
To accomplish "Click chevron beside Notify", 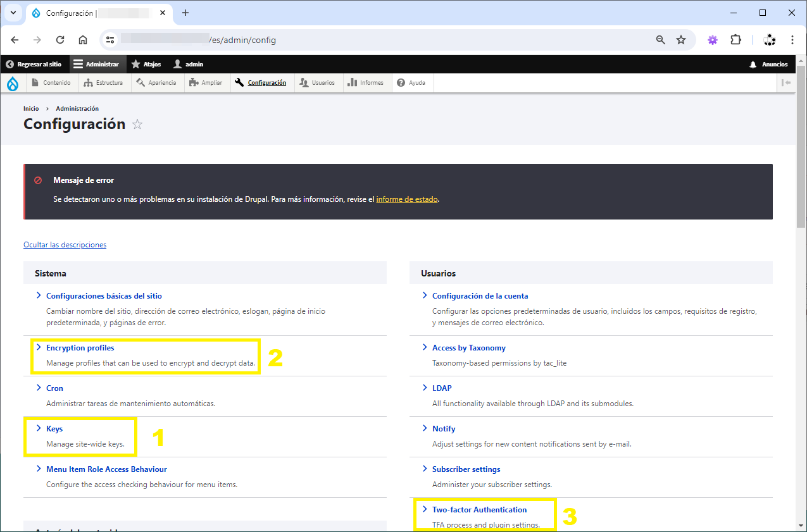I will click(425, 428).
